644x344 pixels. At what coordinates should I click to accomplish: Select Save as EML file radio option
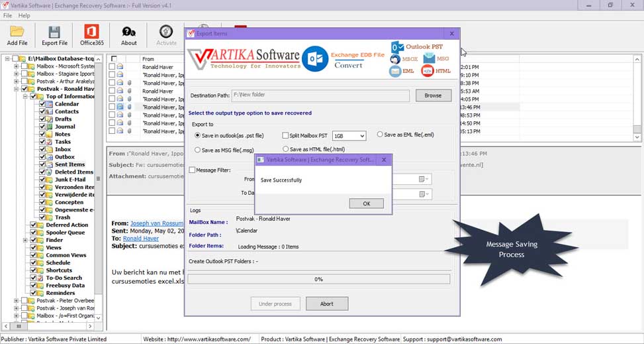(x=380, y=134)
